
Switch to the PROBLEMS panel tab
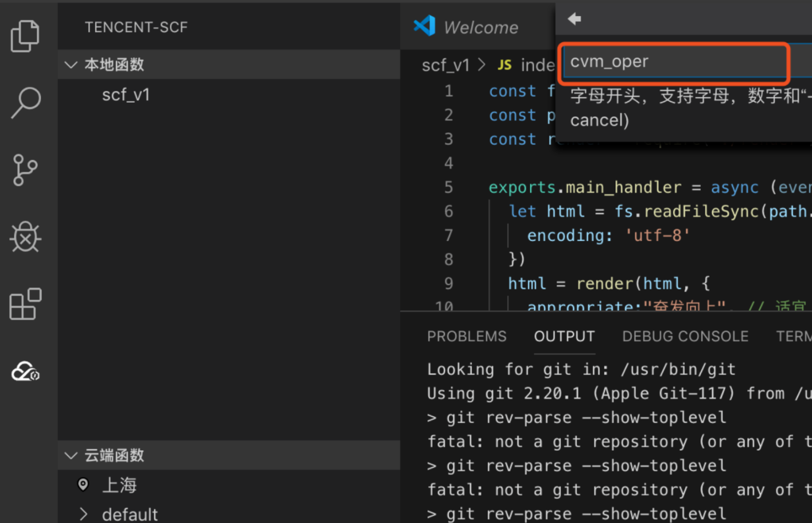coord(467,336)
